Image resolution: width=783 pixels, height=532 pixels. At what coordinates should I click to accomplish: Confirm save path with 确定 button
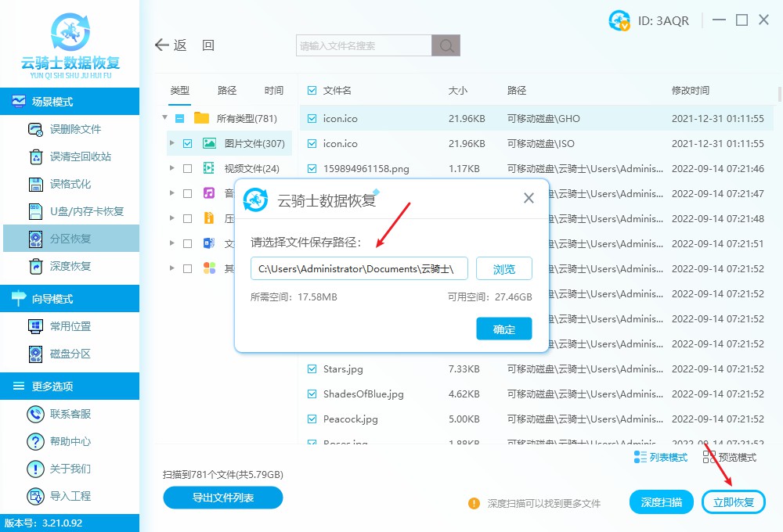[503, 329]
